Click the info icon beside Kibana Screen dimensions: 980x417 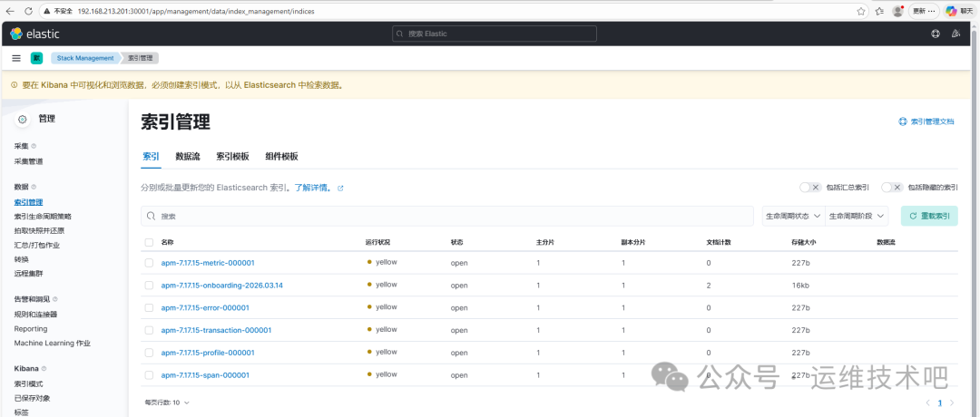pyautogui.click(x=44, y=368)
